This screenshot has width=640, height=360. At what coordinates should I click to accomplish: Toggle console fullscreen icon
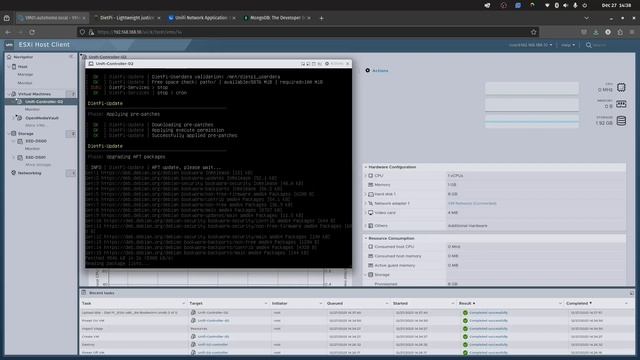tap(314, 64)
